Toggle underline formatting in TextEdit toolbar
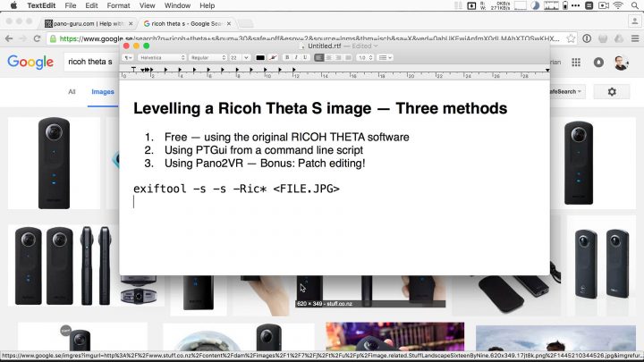 coord(306,57)
